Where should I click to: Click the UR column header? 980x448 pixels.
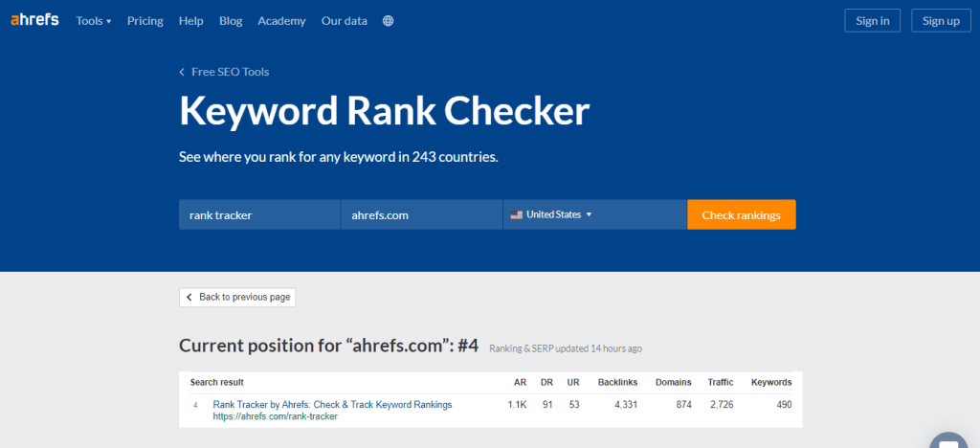[x=573, y=382]
